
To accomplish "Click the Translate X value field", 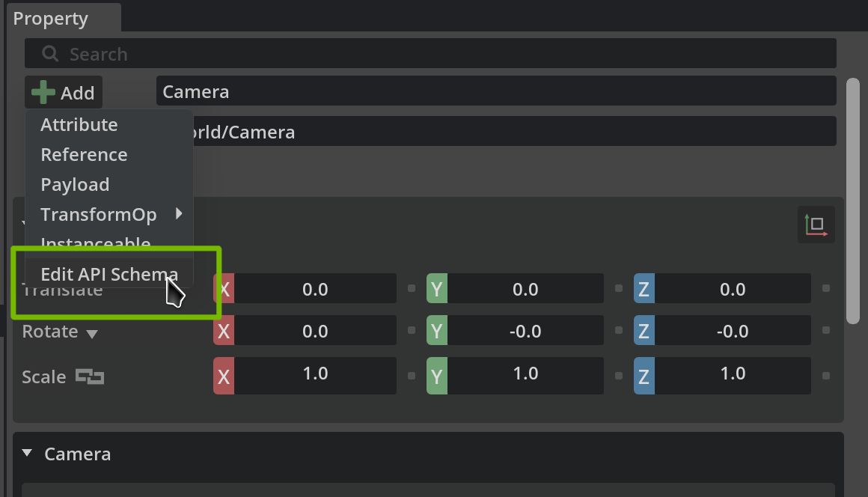I will pyautogui.click(x=315, y=289).
